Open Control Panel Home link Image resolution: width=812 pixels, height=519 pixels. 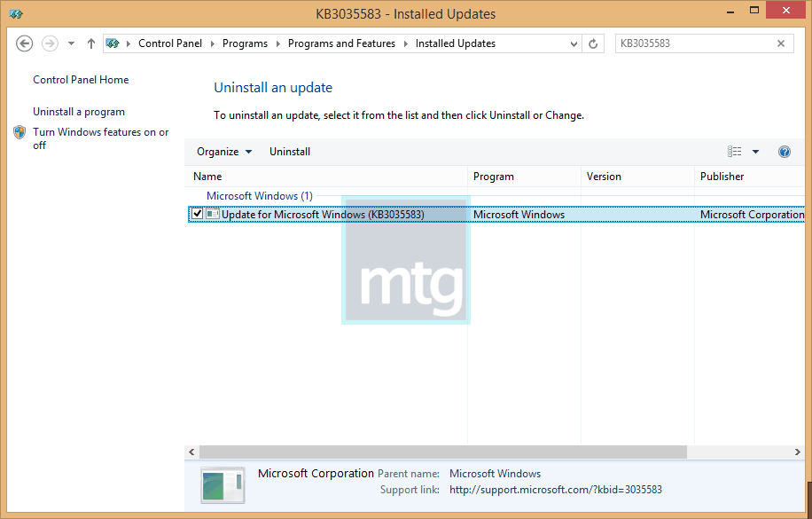(x=81, y=80)
